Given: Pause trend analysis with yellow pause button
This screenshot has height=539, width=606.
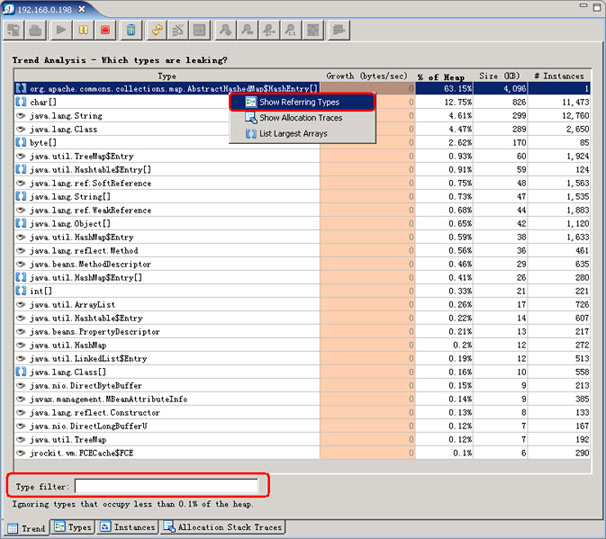Looking at the screenshot, I should 83,30.
